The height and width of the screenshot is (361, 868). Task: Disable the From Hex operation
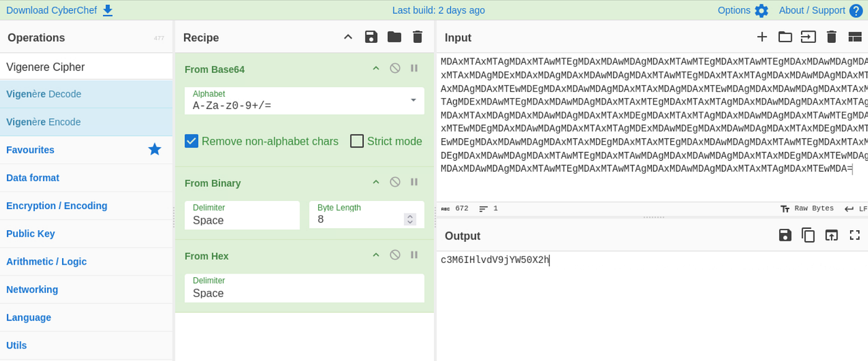pyautogui.click(x=395, y=255)
